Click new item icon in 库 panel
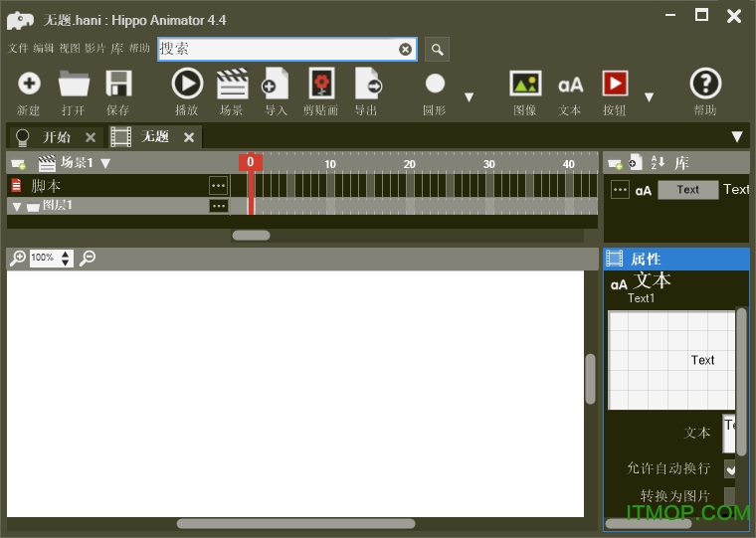 tap(636, 162)
